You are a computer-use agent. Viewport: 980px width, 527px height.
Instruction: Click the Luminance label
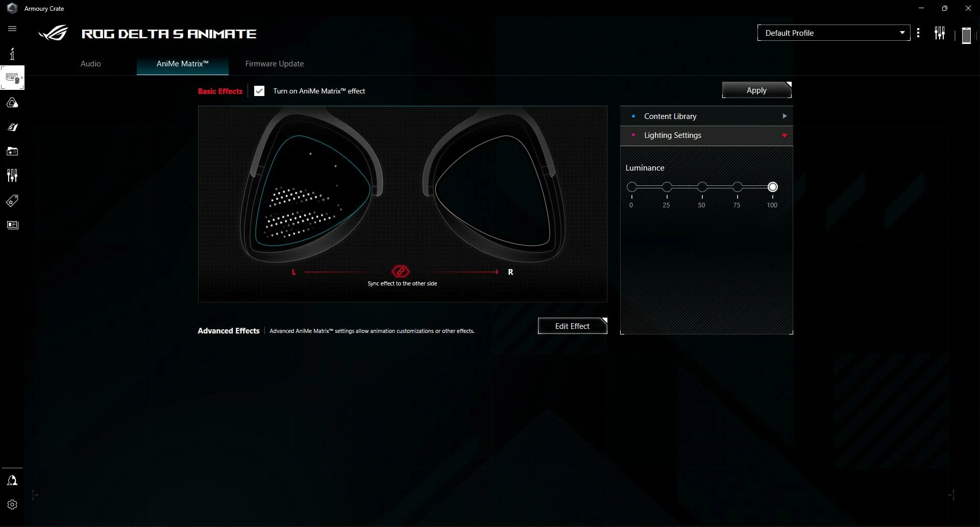(x=645, y=167)
